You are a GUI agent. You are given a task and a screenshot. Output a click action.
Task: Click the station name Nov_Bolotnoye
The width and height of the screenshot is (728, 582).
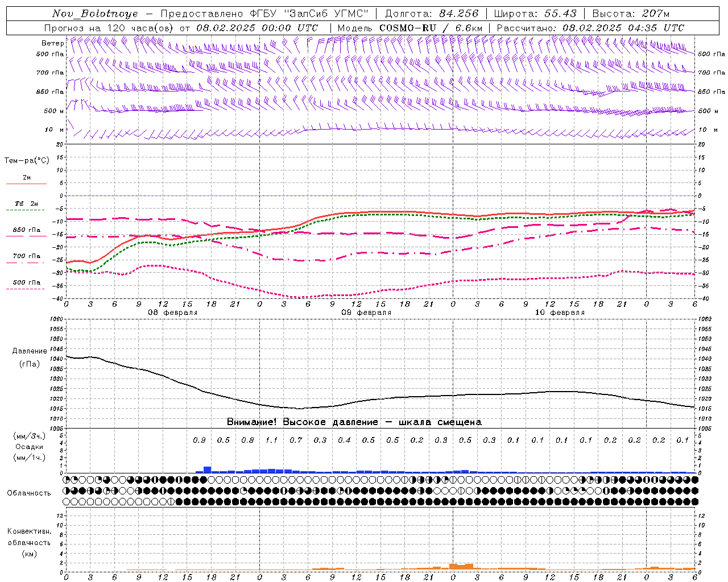[95, 14]
